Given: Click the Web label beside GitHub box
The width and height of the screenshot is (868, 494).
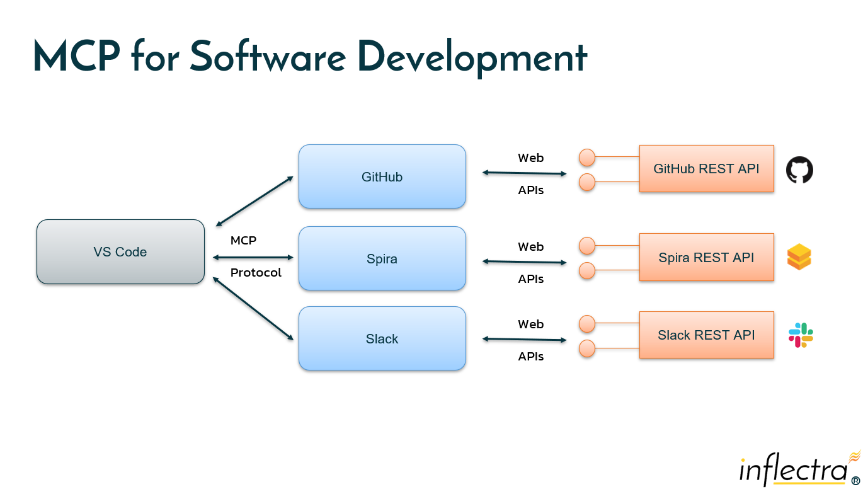Looking at the screenshot, I should click(530, 158).
